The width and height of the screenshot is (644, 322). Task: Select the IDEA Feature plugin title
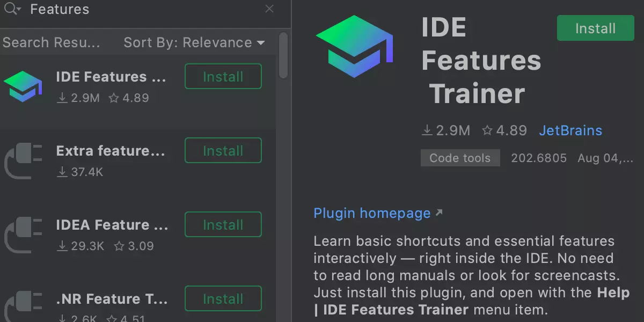point(112,225)
